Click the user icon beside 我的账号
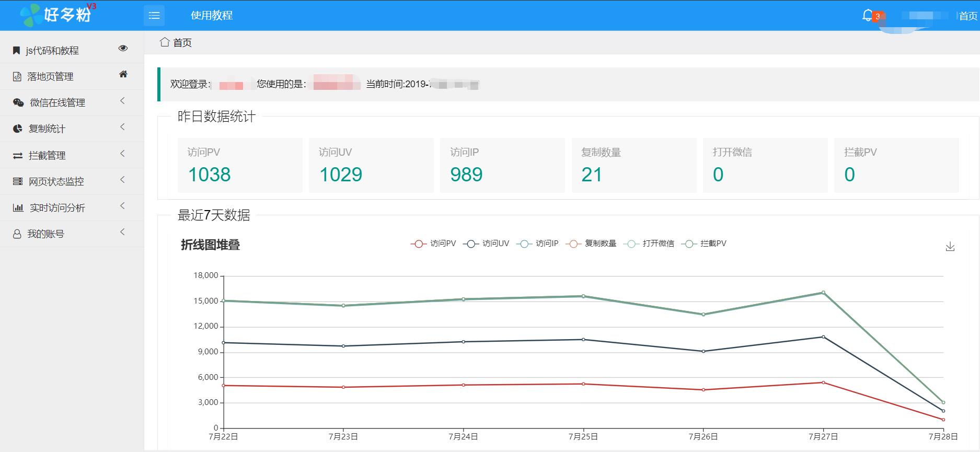The width and height of the screenshot is (980, 452). [x=17, y=234]
